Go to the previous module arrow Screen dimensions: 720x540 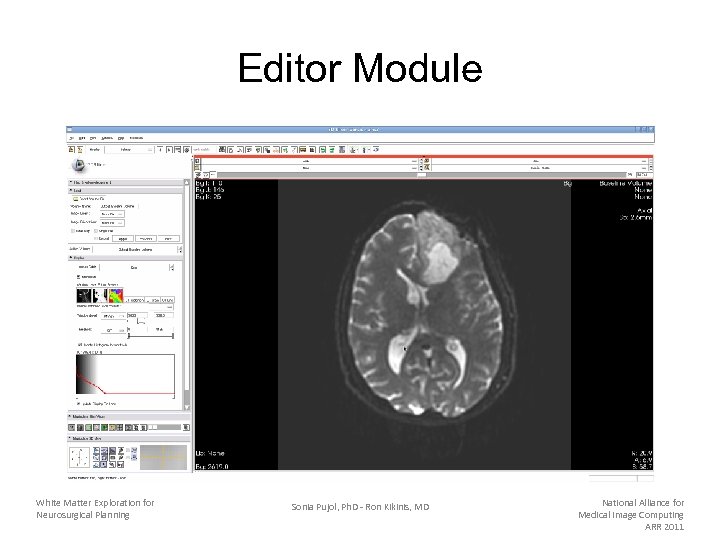point(160,150)
